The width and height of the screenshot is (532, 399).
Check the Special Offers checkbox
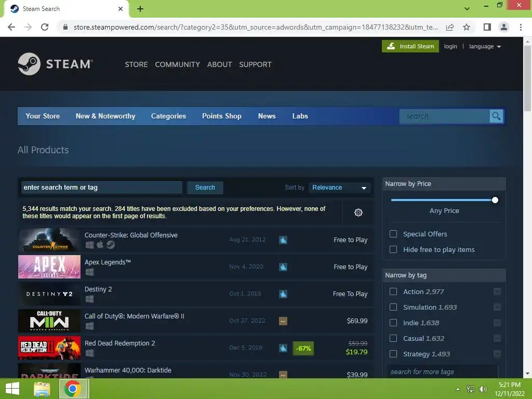click(393, 234)
